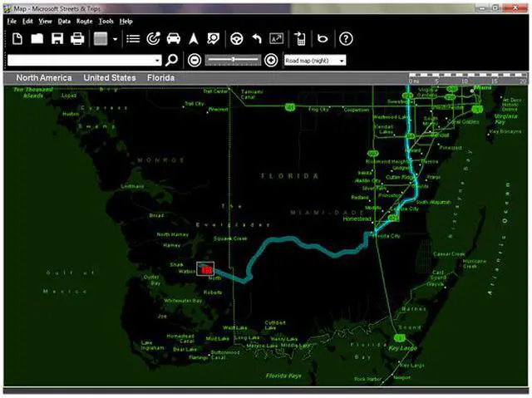This screenshot has height=398, width=532.
Task: Open the search box dropdown arrow
Action: [158, 61]
